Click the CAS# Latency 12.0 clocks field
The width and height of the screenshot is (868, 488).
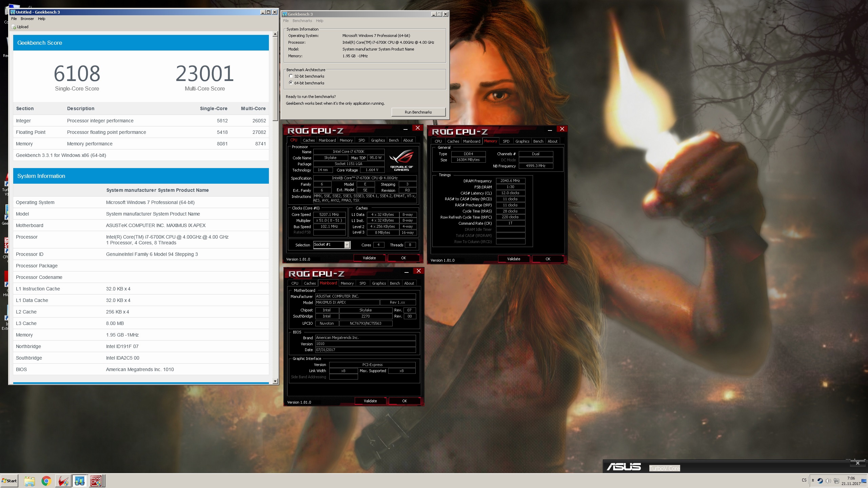[x=510, y=193]
